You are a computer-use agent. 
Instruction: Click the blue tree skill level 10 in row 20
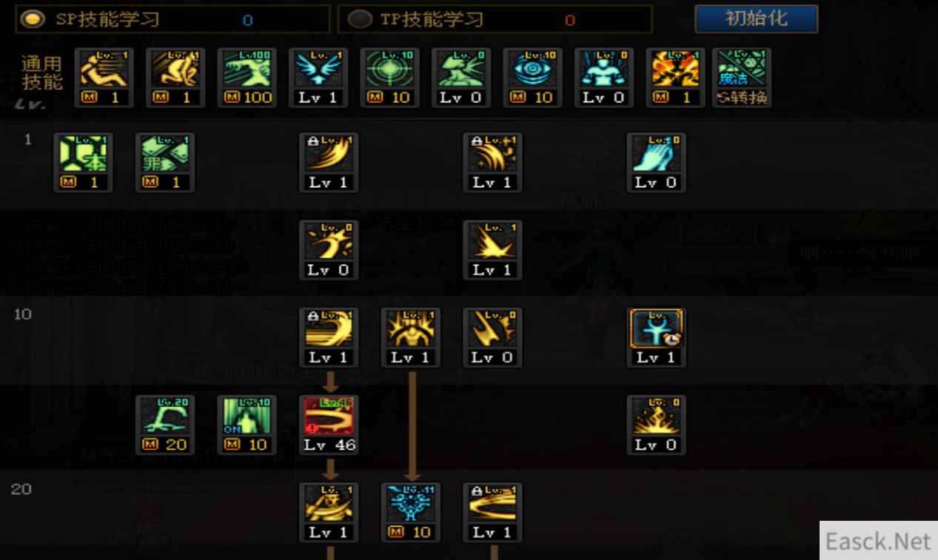pyautogui.click(x=411, y=513)
